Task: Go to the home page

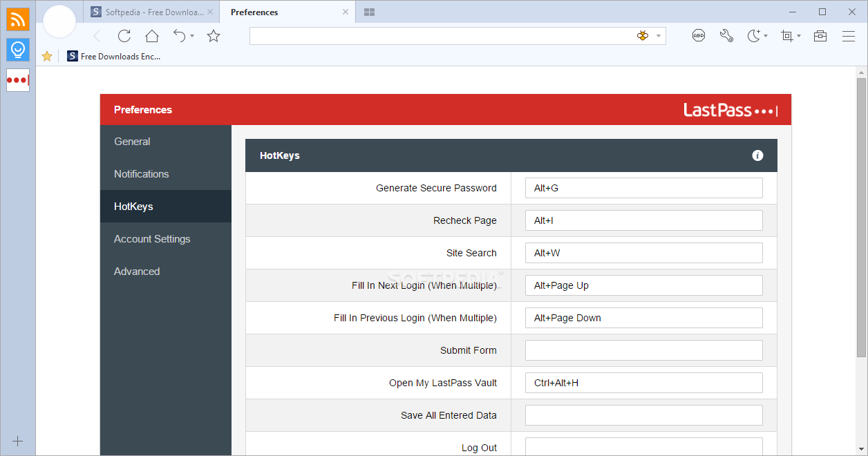Action: (152, 36)
